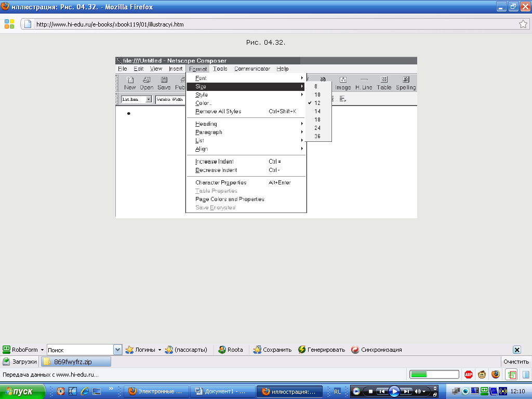Open the пуск Start menu
This screenshot has width=532, height=399.
22,392
